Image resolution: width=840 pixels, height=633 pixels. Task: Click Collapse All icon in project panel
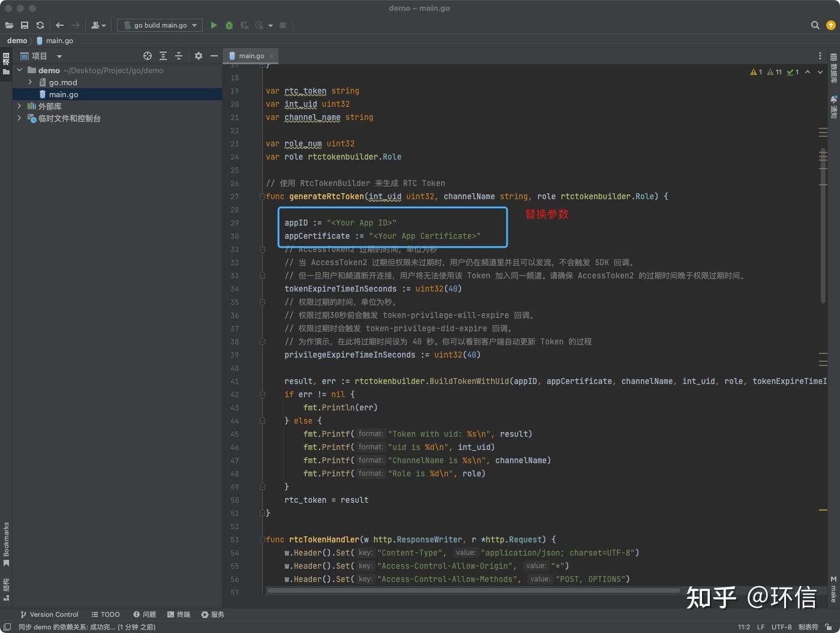pyautogui.click(x=179, y=56)
